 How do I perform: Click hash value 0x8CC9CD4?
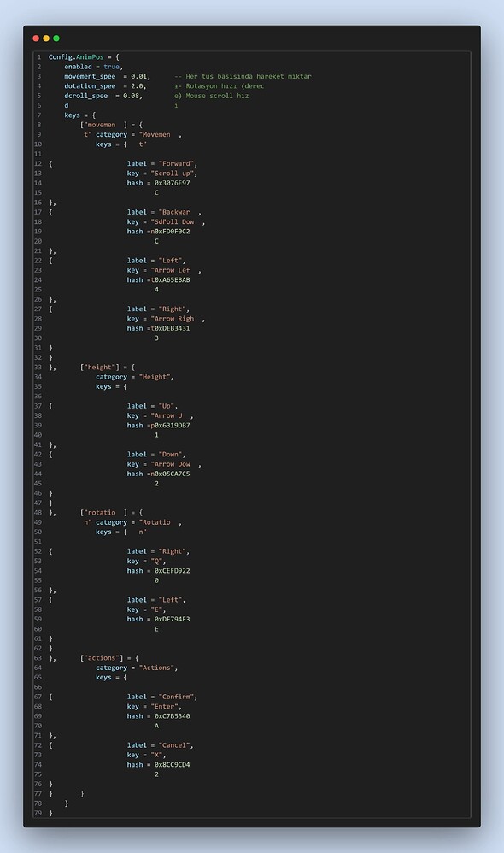(x=173, y=764)
